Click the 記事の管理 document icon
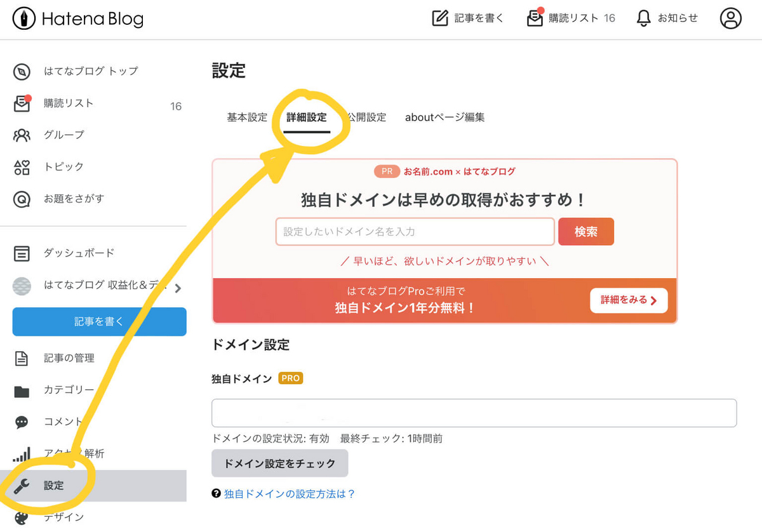The height and width of the screenshot is (532, 762). click(x=22, y=358)
